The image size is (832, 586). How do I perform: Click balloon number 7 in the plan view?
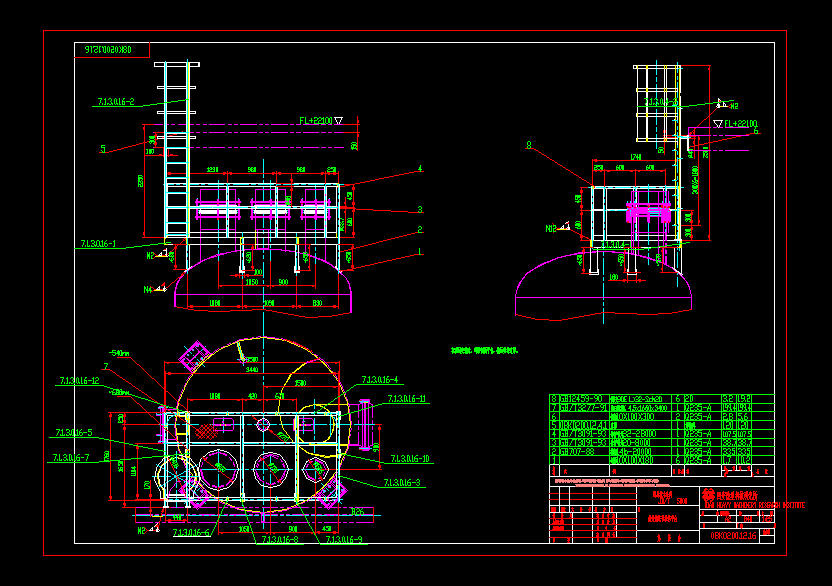coord(106,366)
